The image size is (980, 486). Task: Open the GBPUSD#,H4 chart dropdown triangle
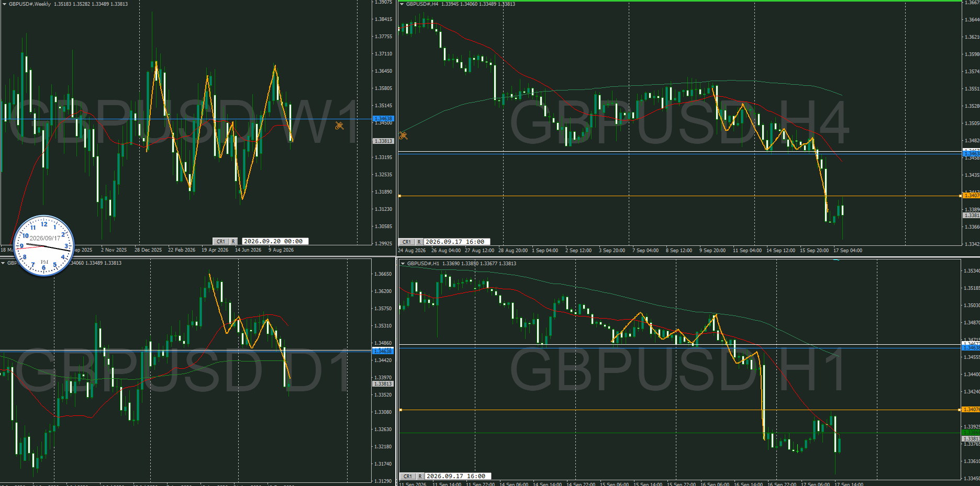point(402,4)
